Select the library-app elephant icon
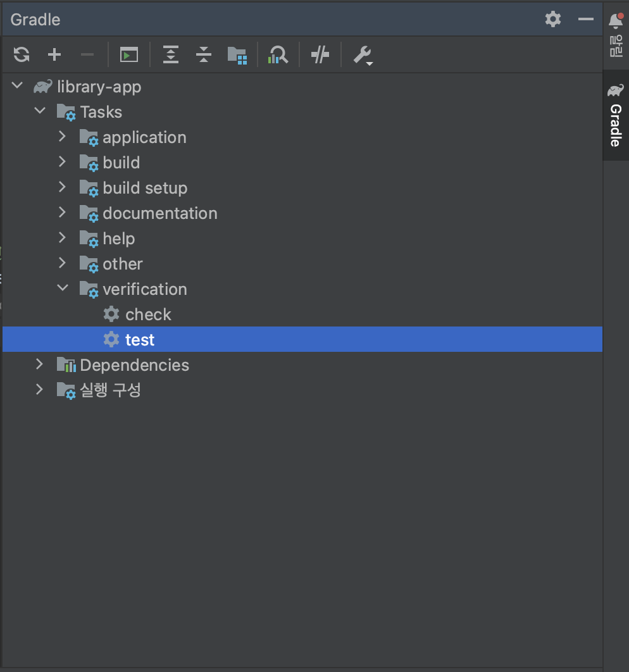 pos(43,87)
